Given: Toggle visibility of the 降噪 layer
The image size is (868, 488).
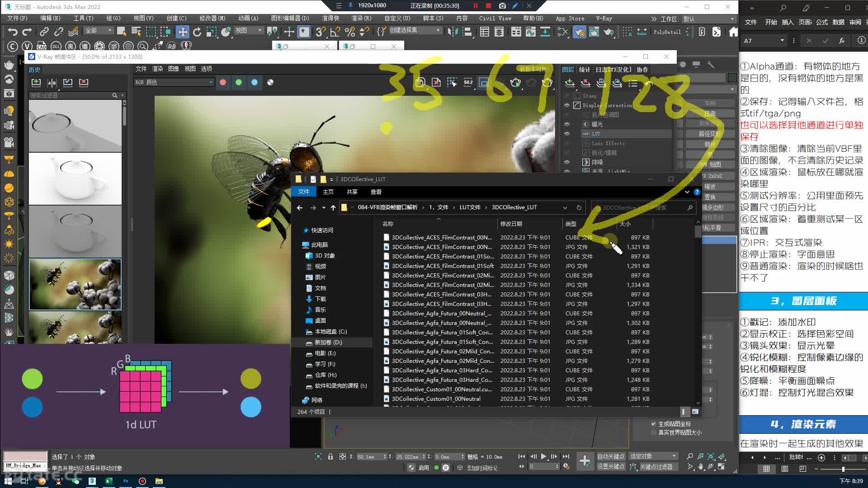Looking at the screenshot, I should coord(566,162).
